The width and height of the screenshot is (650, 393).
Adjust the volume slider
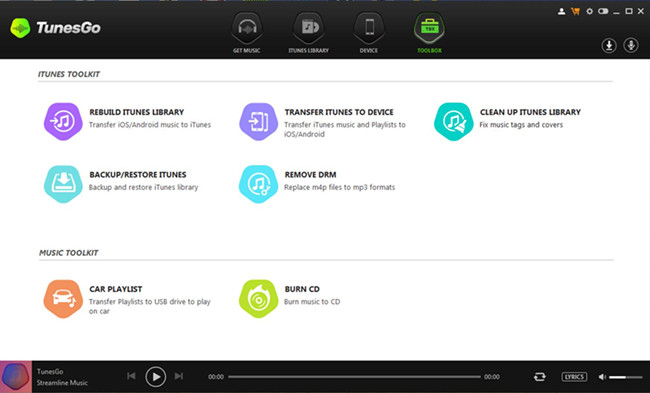pos(626,377)
